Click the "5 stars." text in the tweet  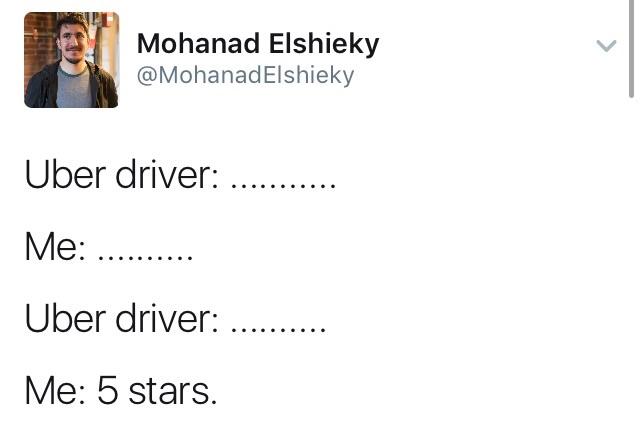(x=157, y=389)
